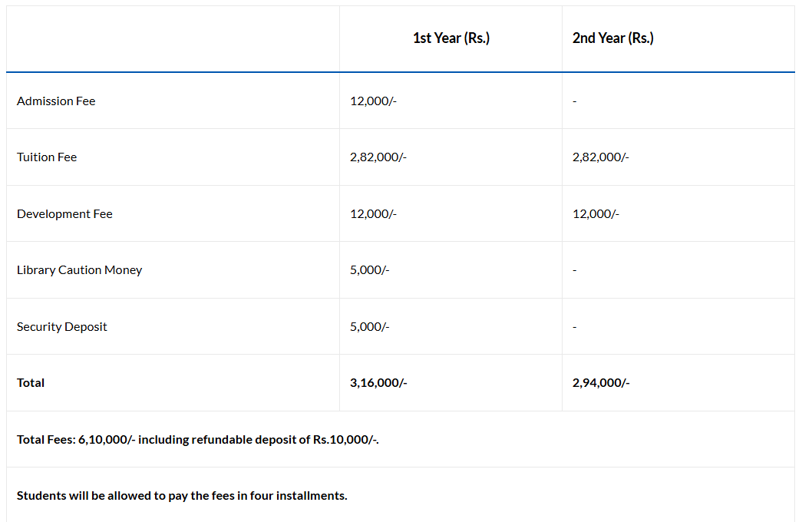Viewport: 812px width, 522px height.
Task: Select the "Security Deposit" row label
Action: 62,327
